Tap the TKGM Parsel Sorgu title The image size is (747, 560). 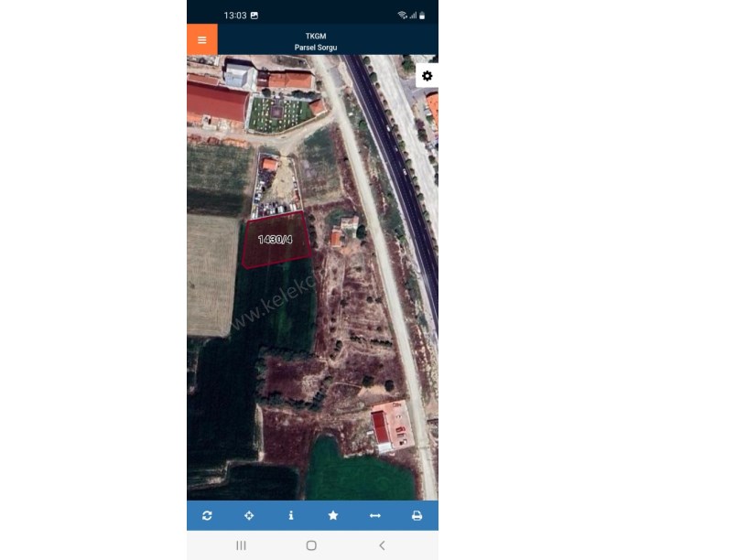pos(316,41)
